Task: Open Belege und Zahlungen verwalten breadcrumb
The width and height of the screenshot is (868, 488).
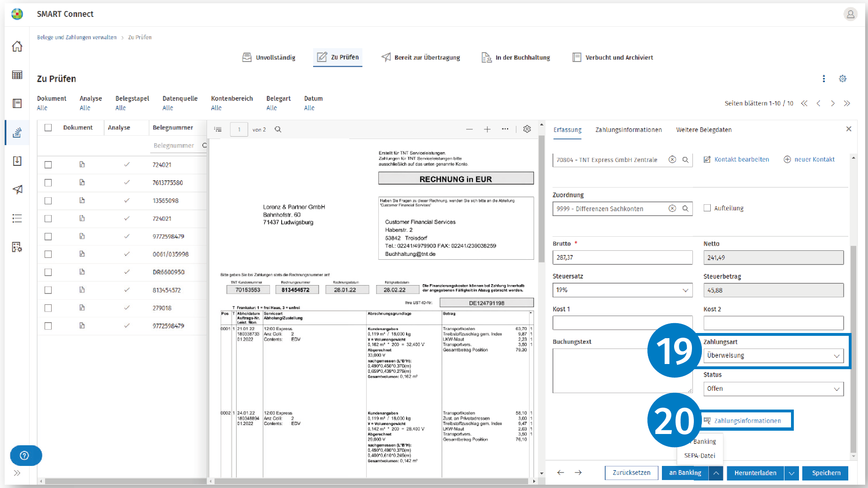Action: point(77,37)
